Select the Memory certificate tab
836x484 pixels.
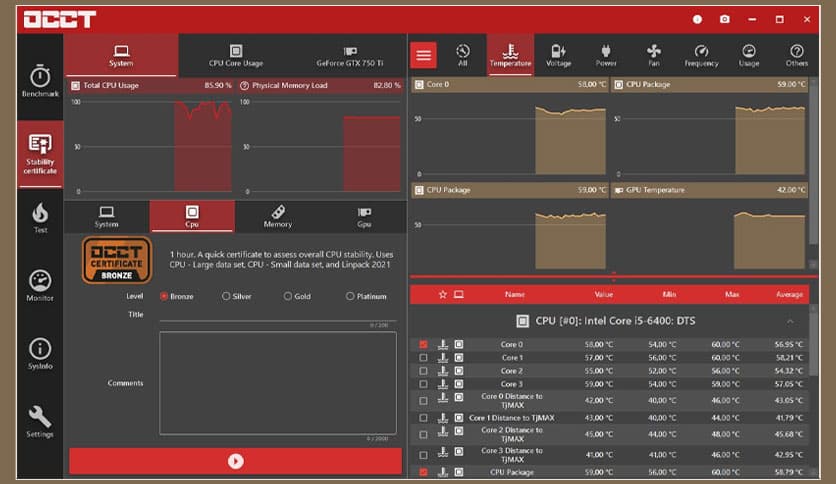point(278,217)
